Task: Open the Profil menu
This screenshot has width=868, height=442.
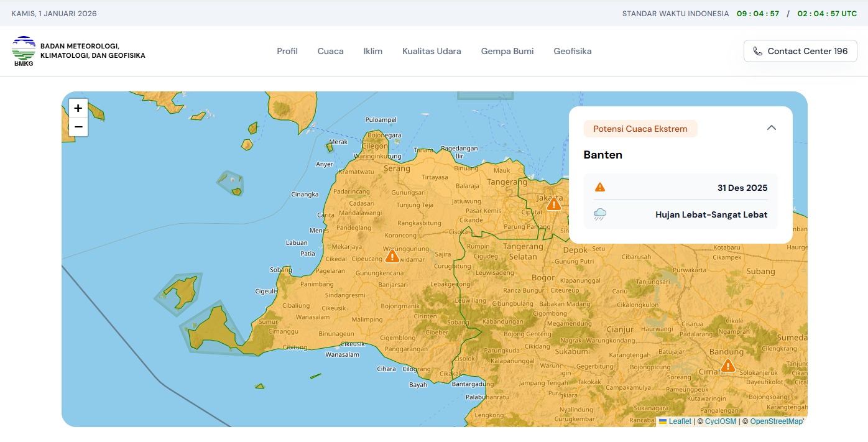Action: tap(287, 51)
